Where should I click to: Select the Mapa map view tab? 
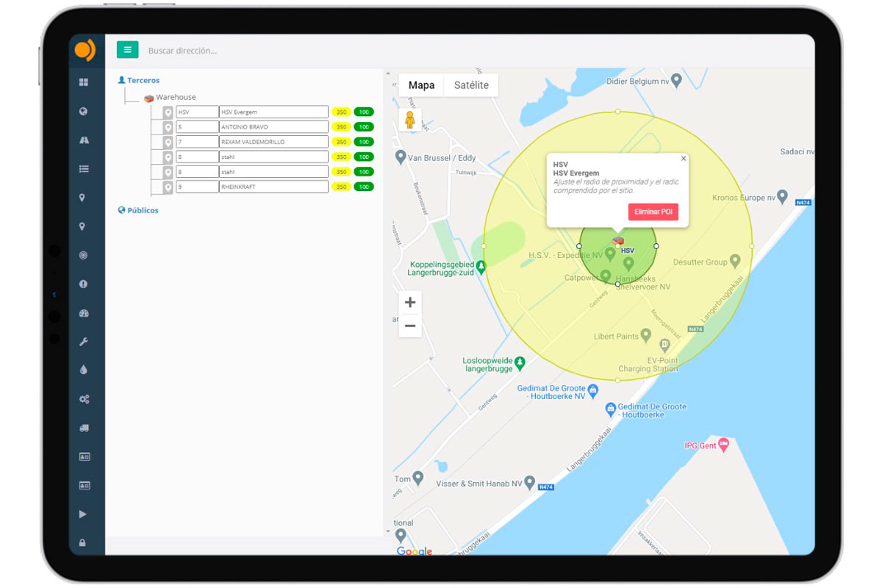[421, 85]
